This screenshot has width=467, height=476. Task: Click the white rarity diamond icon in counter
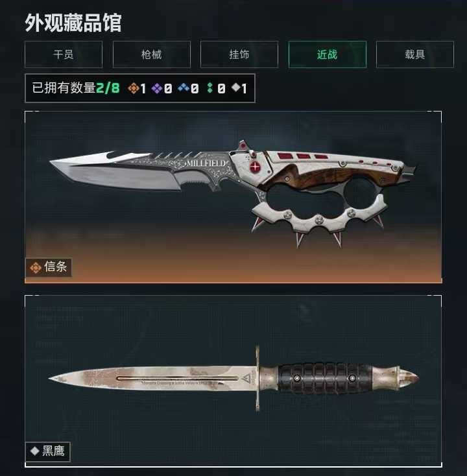tap(235, 88)
